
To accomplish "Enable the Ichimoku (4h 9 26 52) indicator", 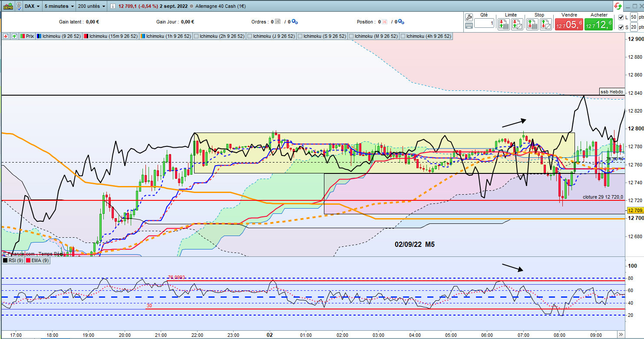I will click(x=403, y=36).
